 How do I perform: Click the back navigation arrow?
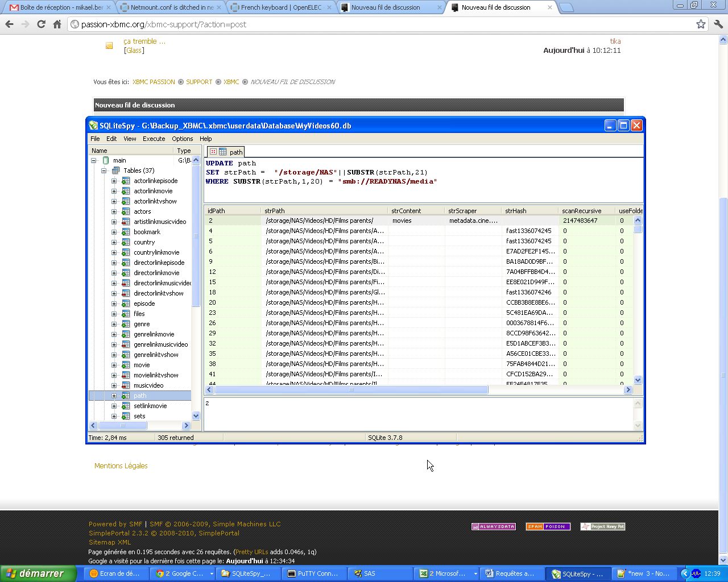point(9,24)
